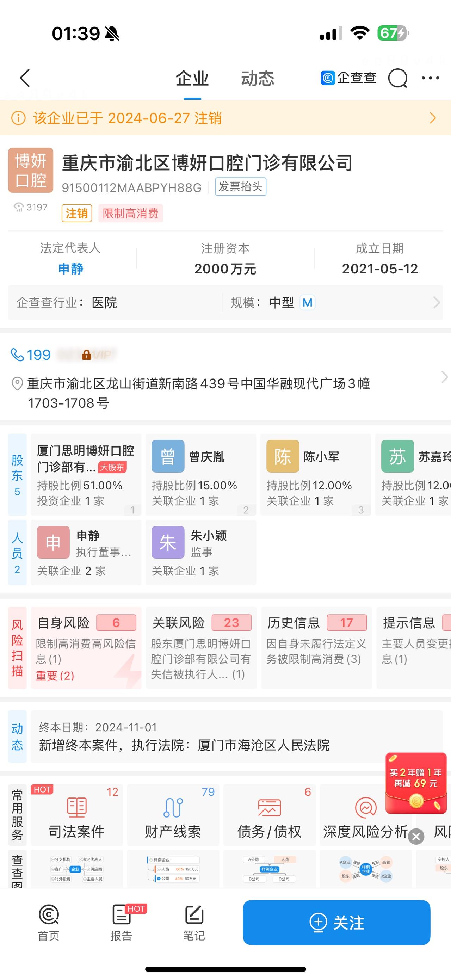The width and height of the screenshot is (451, 980).
Task: Open the A公司 B公司 diagram thumbnail
Action: click(270, 869)
